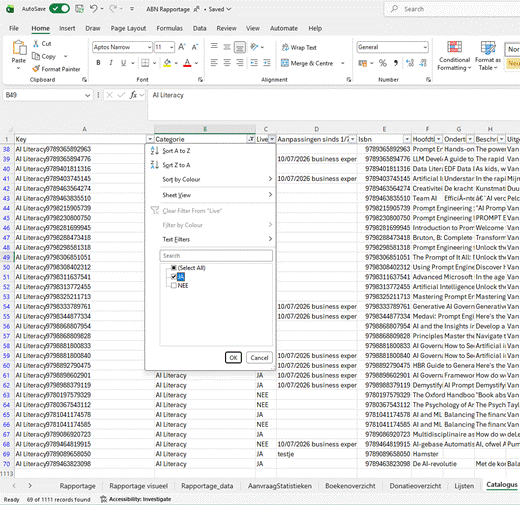Expand the Merge & Centre dropdown arrow
520x505 pixels.
pyautogui.click(x=342, y=63)
